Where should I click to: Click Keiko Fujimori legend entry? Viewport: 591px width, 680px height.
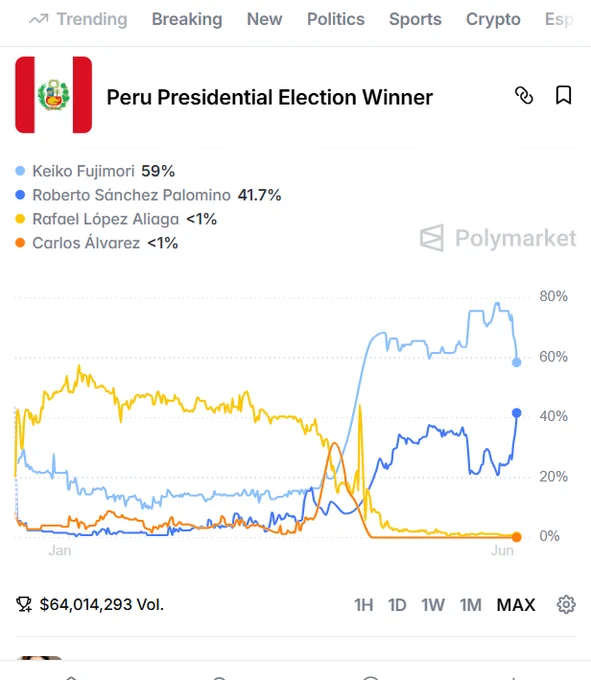(x=95, y=171)
